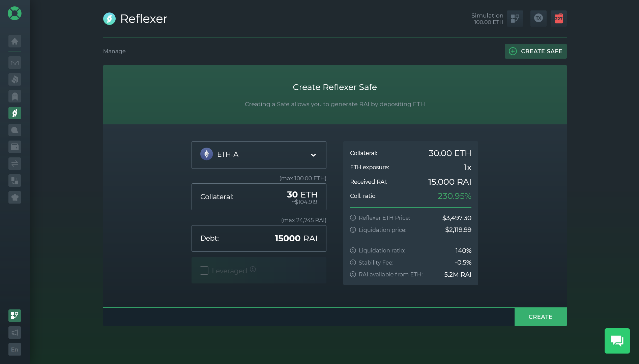Viewport: 639px width, 364px height.
Task: Toggle the Leveraged checkbox
Action: [x=204, y=271]
